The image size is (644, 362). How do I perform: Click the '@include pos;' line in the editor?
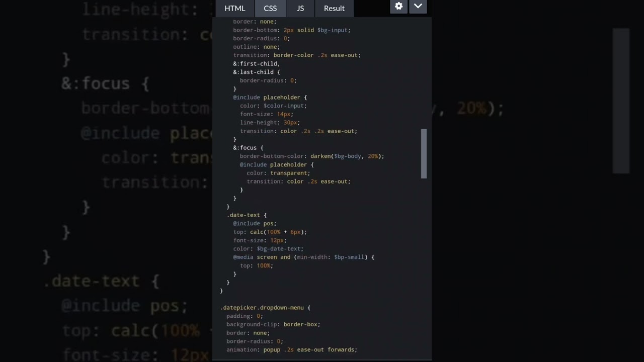tap(255, 223)
